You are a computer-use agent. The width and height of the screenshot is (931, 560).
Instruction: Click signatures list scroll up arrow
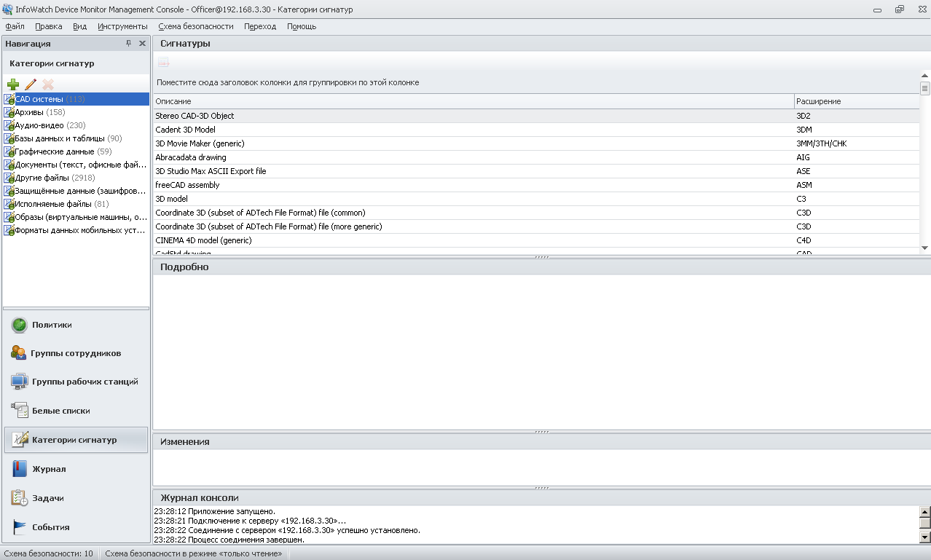(x=925, y=75)
